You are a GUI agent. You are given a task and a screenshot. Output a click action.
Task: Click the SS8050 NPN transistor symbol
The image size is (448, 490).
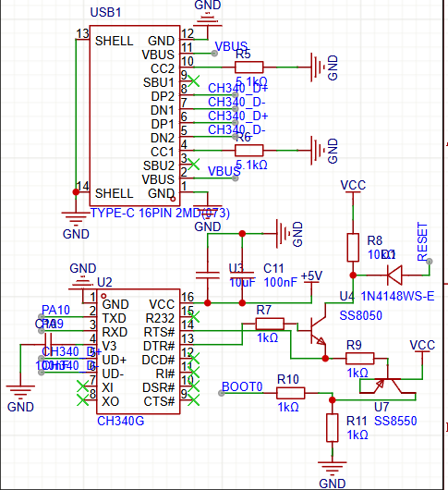[319, 331]
